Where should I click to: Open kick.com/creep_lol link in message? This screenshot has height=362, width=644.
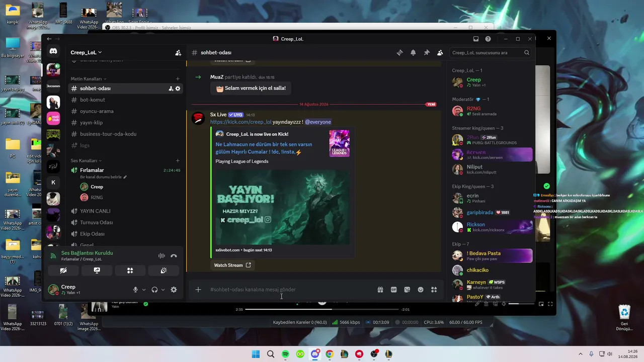pyautogui.click(x=240, y=122)
